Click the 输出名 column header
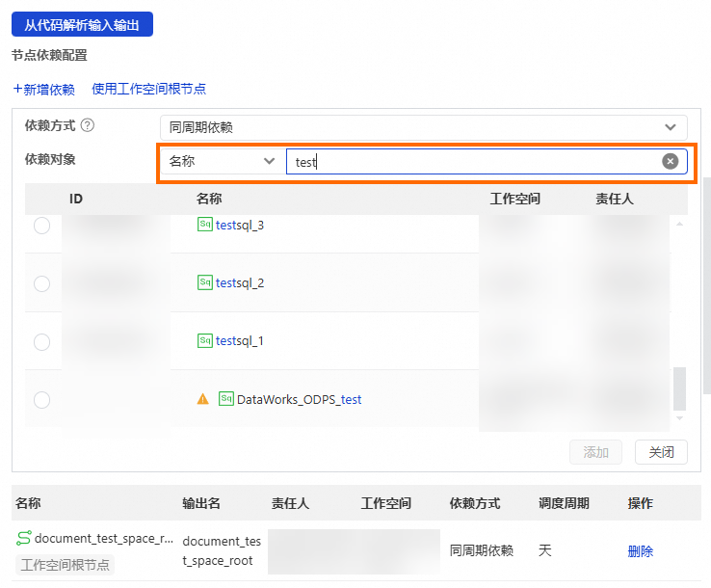Screen dimensions: 711x588 201,503
